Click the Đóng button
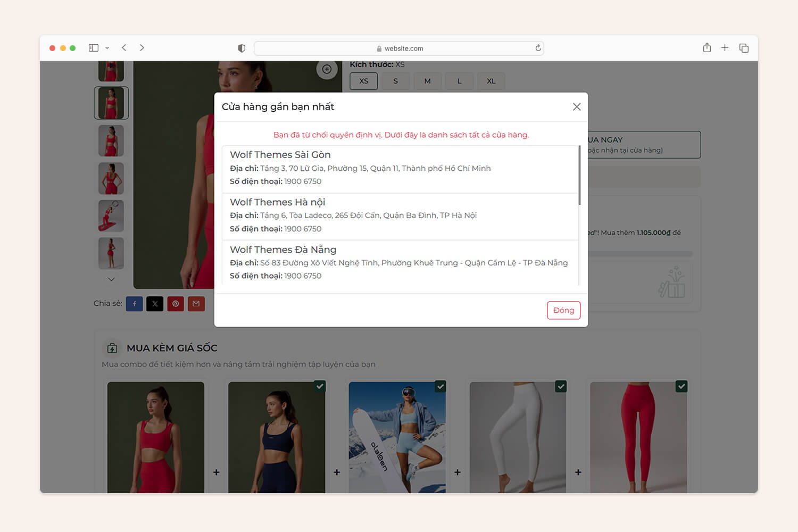798x532 pixels. point(563,311)
